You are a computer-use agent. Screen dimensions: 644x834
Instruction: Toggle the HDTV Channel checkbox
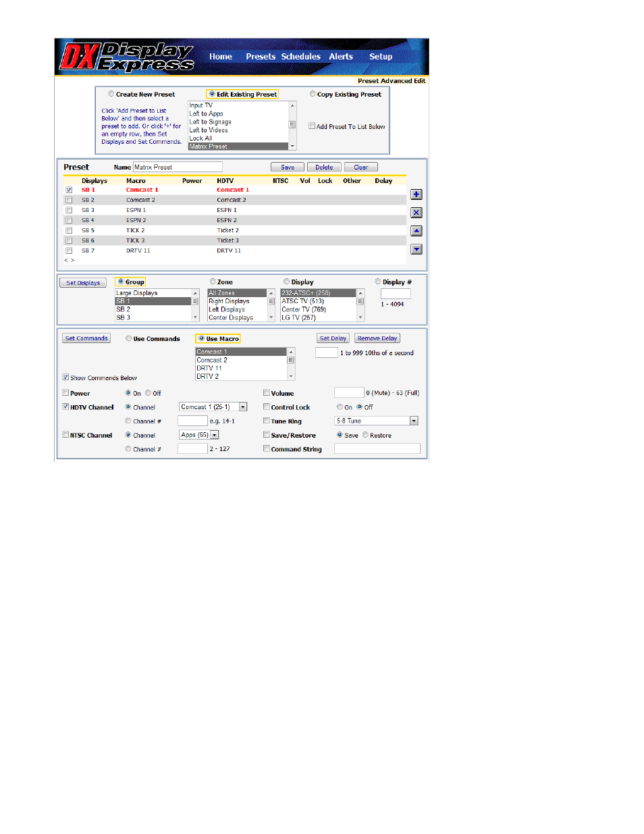(x=65, y=407)
